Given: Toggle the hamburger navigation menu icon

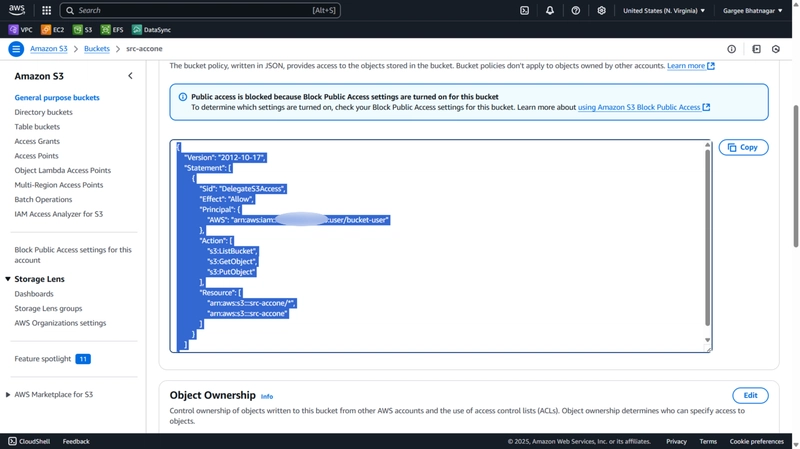Looking at the screenshot, I should click(16, 49).
